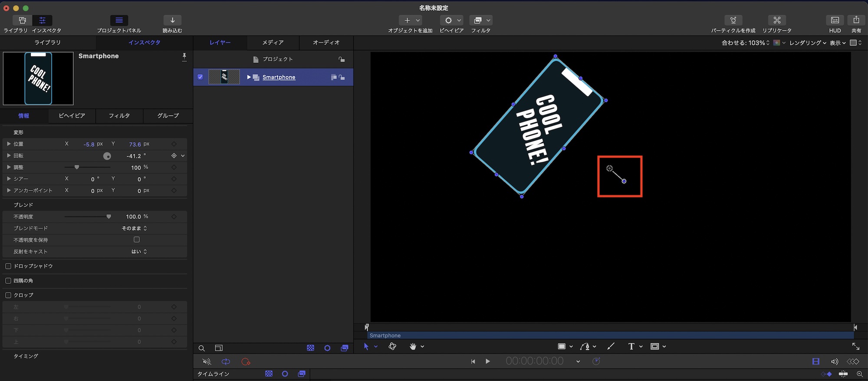Enable the Crop (クロップ) checkbox
This screenshot has height=381, width=868.
click(8, 295)
